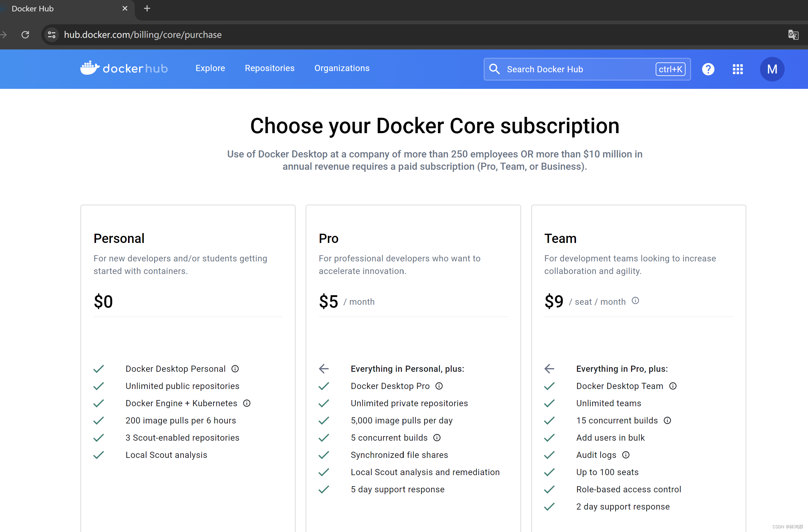Open the Organizations menu item
Viewport: 808px width, 532px height.
[x=342, y=68]
